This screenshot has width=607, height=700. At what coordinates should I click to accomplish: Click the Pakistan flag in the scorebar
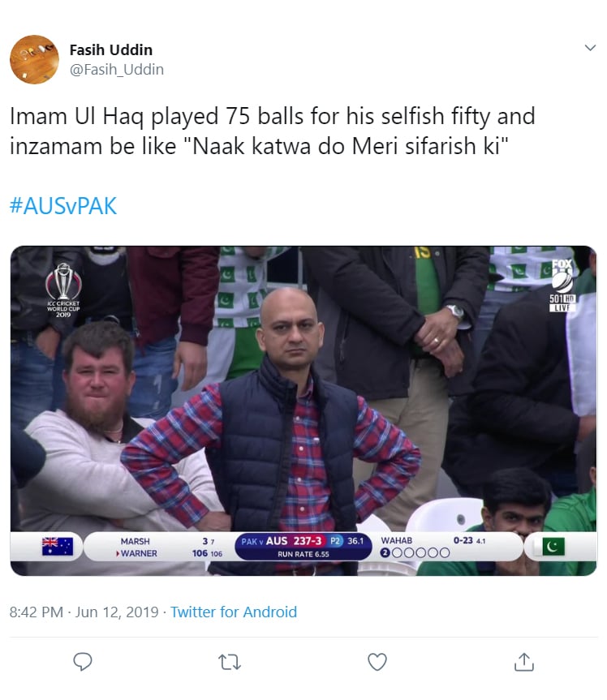click(553, 547)
